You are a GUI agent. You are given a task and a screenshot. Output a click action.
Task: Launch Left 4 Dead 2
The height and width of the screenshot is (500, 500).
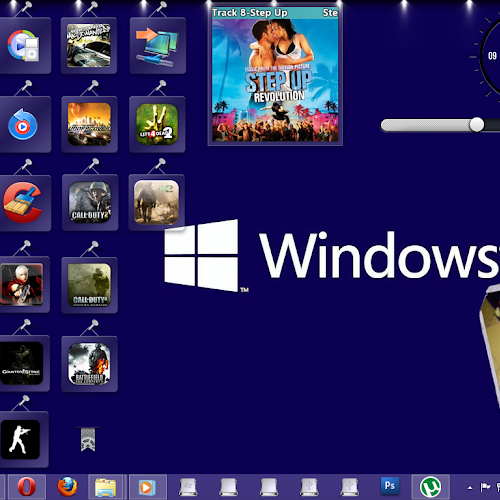click(x=157, y=124)
